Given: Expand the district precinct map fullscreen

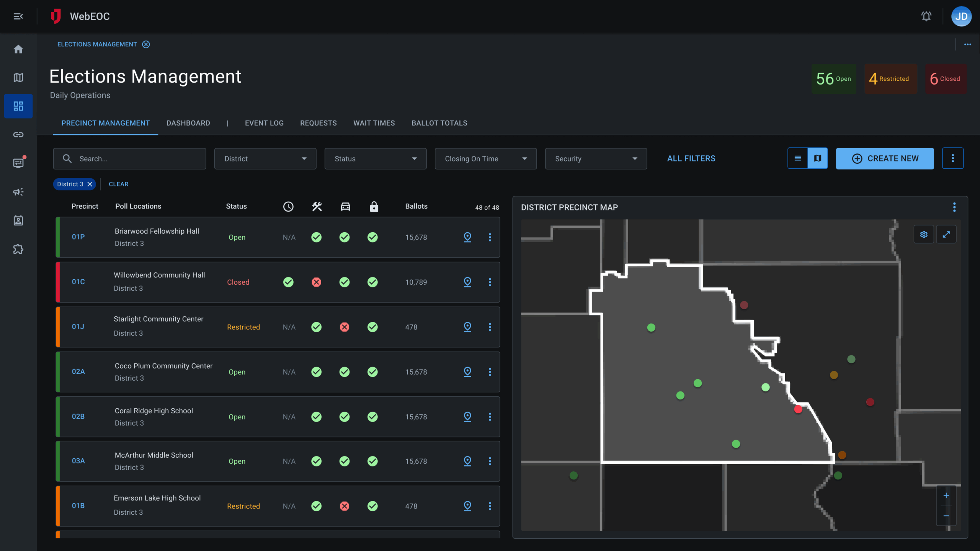Looking at the screenshot, I should point(946,234).
